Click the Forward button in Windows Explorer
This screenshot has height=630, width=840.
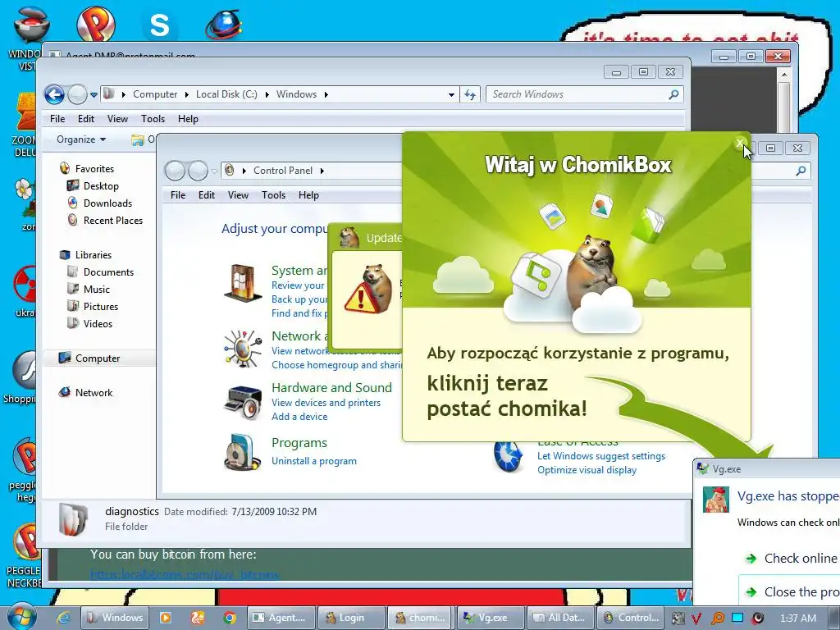pos(77,95)
